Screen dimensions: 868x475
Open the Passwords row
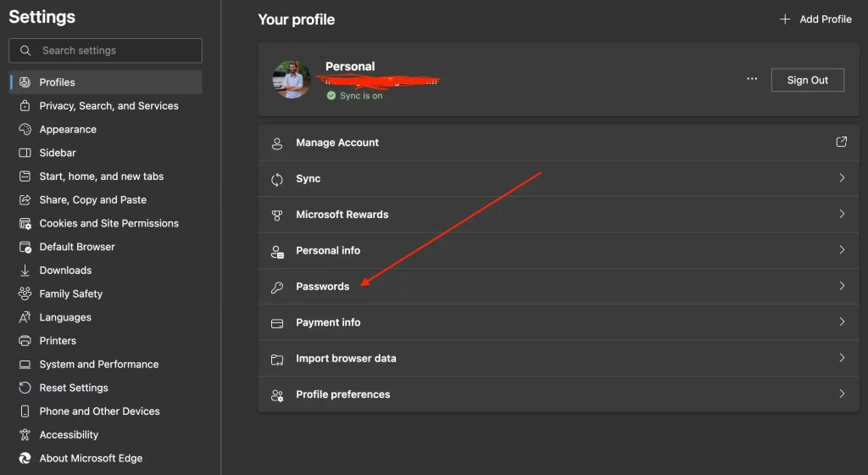[x=559, y=287]
